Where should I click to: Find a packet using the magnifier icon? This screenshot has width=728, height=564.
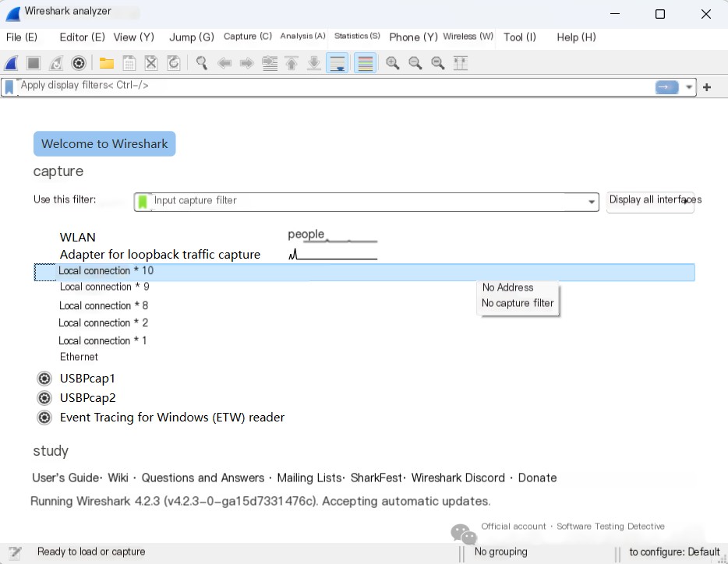202,62
